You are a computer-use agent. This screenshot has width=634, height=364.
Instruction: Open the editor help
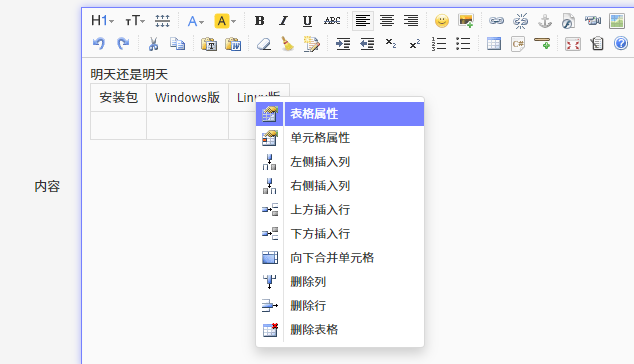tap(621, 44)
